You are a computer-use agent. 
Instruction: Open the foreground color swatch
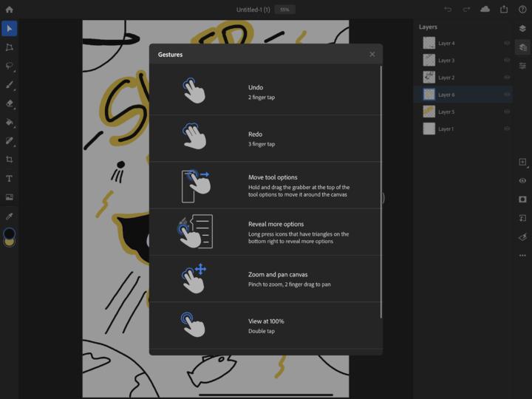coord(9,234)
